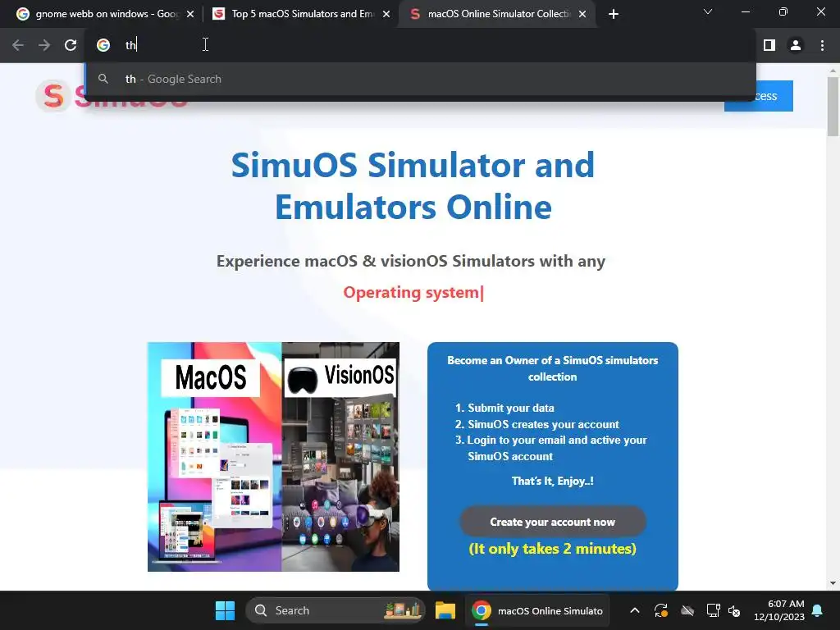840x630 pixels.
Task: Show hidden system tray icons chevron
Action: point(635,610)
